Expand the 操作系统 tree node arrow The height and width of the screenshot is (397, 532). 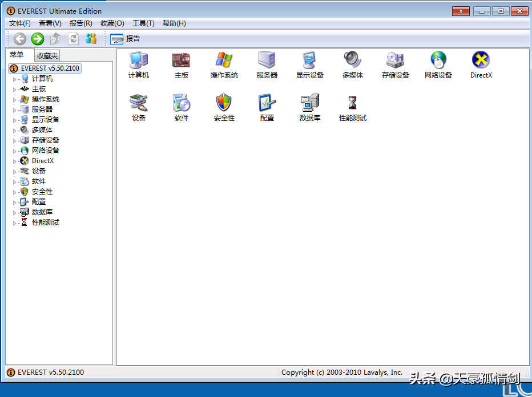tap(14, 100)
